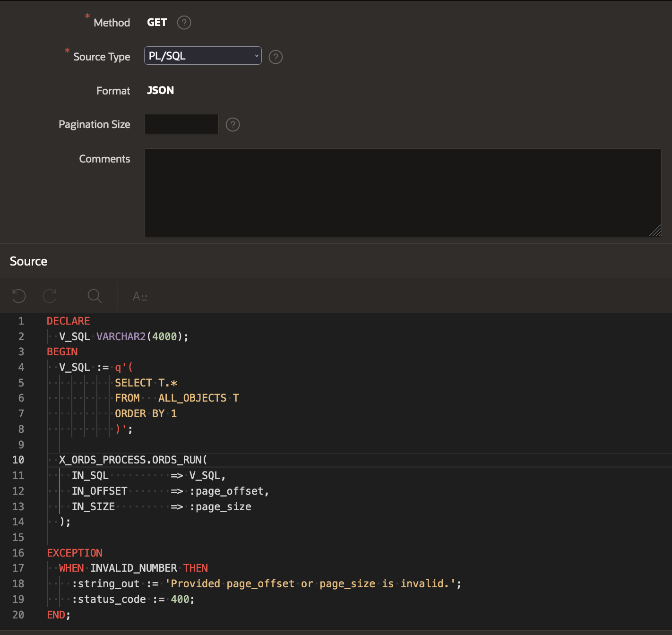The image size is (672, 635).
Task: Click INVALID_NUMBER on line 17
Action: (x=134, y=568)
